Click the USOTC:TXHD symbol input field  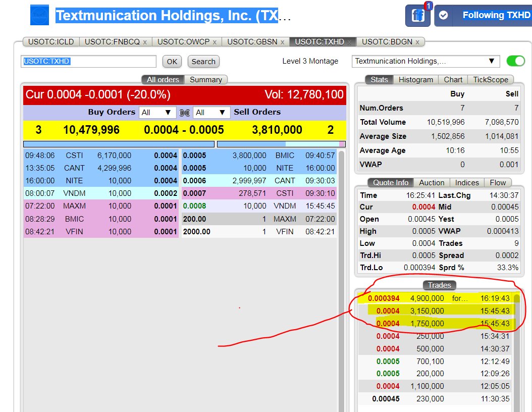[x=88, y=62]
